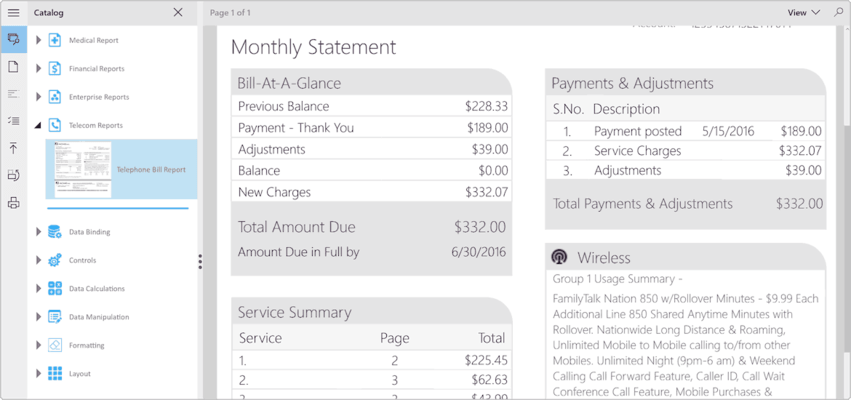Select the Catalog icon in the sidebar

point(13,40)
